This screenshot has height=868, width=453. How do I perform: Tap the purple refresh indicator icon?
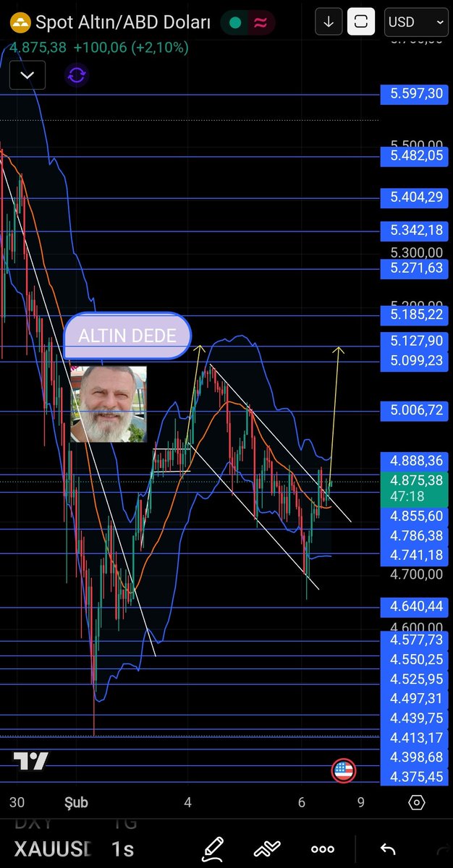(76, 75)
